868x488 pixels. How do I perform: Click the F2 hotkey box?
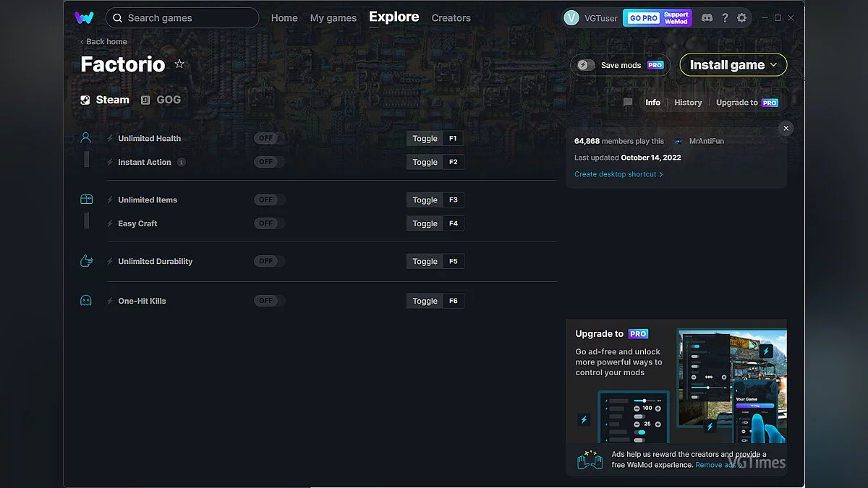coord(454,162)
